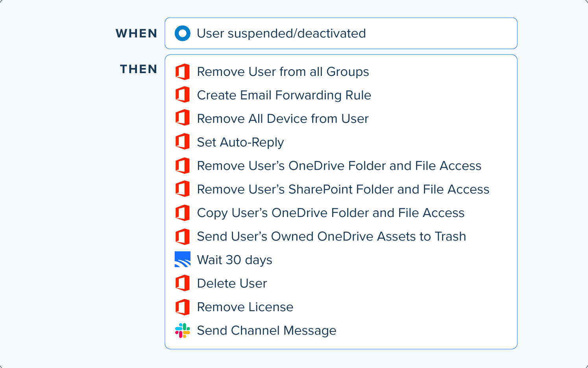Click Office icon beside Set Auto-Reply
Screen dimensions: 588x368
point(183,142)
